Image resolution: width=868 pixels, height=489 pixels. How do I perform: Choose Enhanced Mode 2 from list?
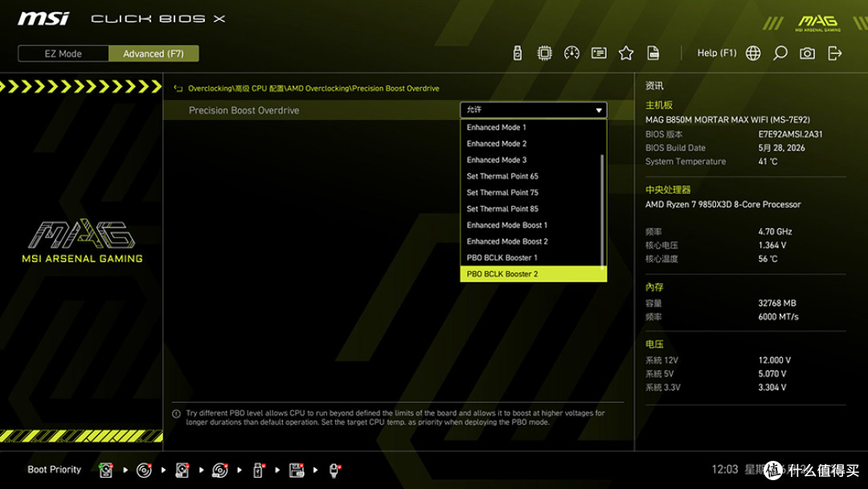coord(533,143)
